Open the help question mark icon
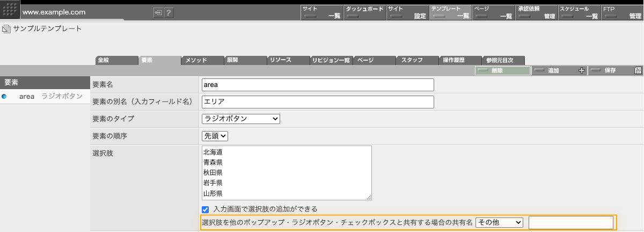 point(169,12)
